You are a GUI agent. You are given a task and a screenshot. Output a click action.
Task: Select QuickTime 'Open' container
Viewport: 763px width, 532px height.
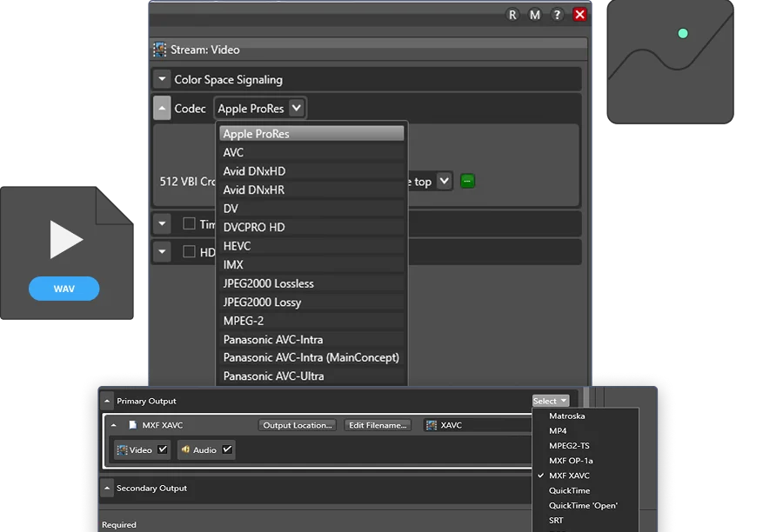pos(586,505)
